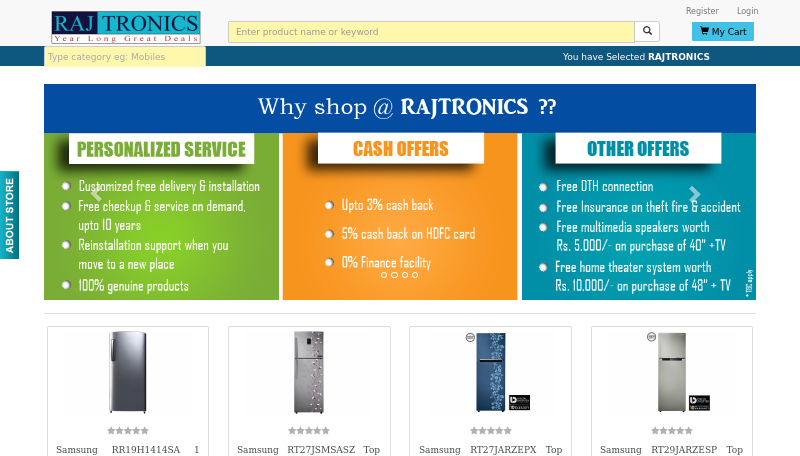Advance to next carousel slide arrow
The image size is (800, 456).
694,194
